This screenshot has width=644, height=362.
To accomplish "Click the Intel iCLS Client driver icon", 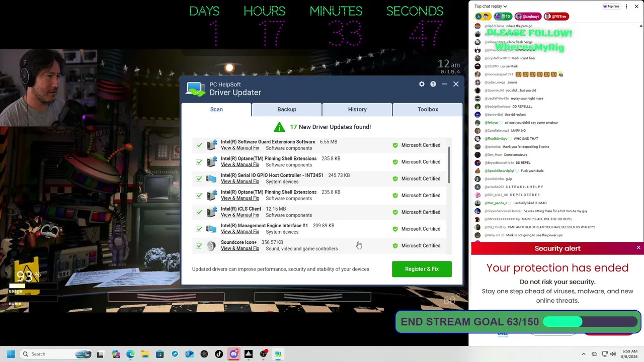I will pos(211,212).
